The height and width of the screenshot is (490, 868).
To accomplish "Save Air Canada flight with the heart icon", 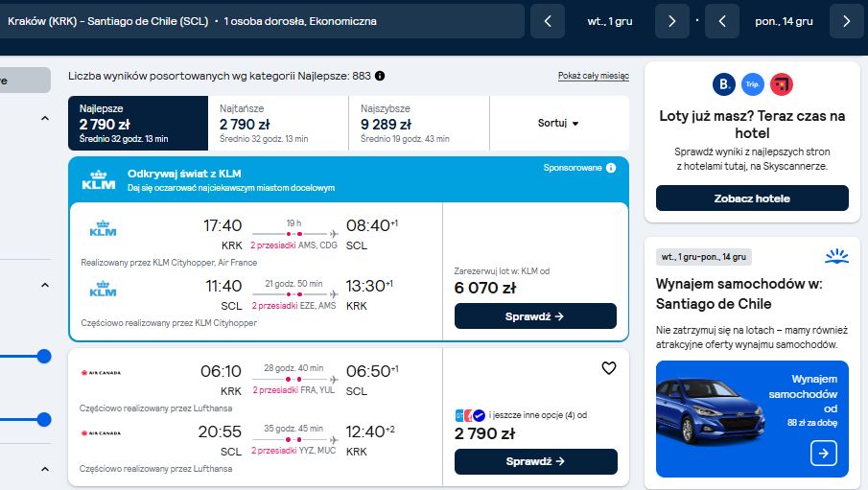I will tap(609, 368).
